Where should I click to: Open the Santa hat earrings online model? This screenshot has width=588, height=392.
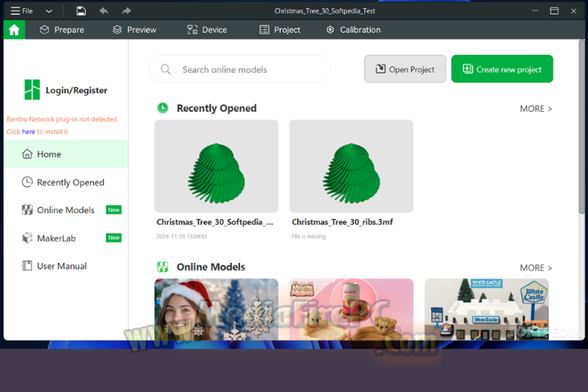216,310
